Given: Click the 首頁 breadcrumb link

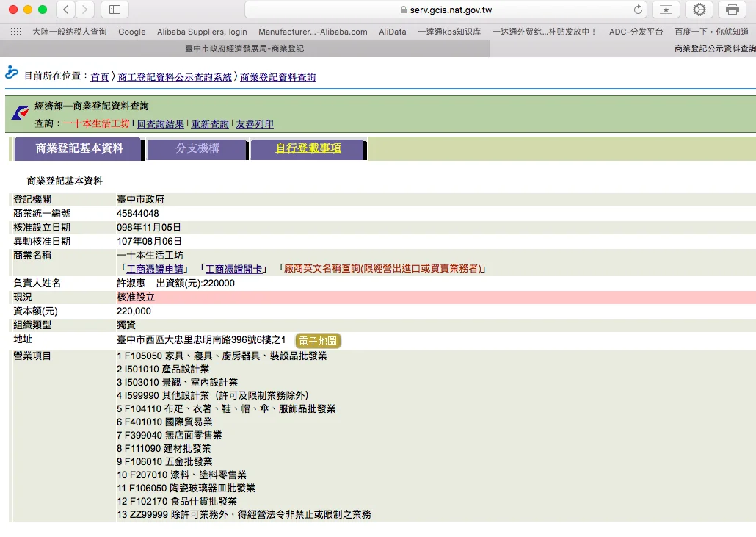Looking at the screenshot, I should click(x=100, y=77).
